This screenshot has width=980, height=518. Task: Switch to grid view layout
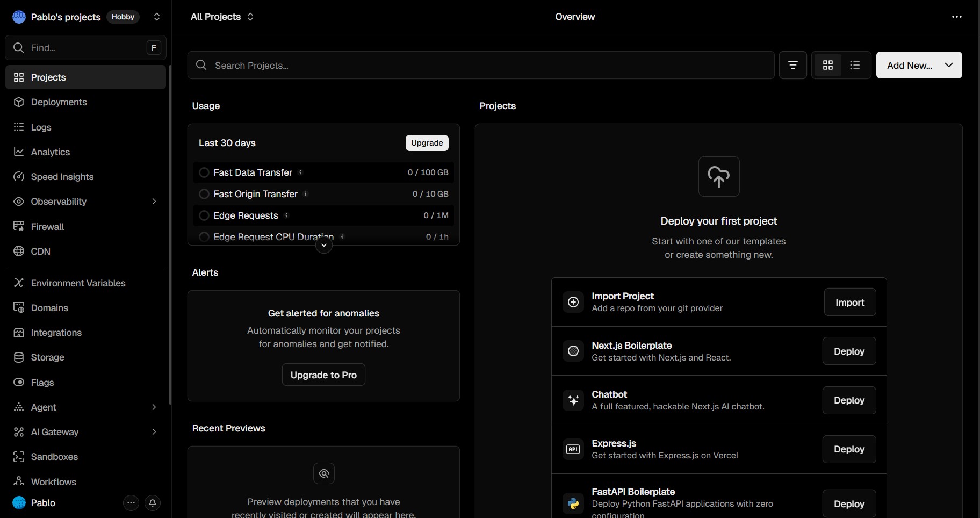(828, 65)
